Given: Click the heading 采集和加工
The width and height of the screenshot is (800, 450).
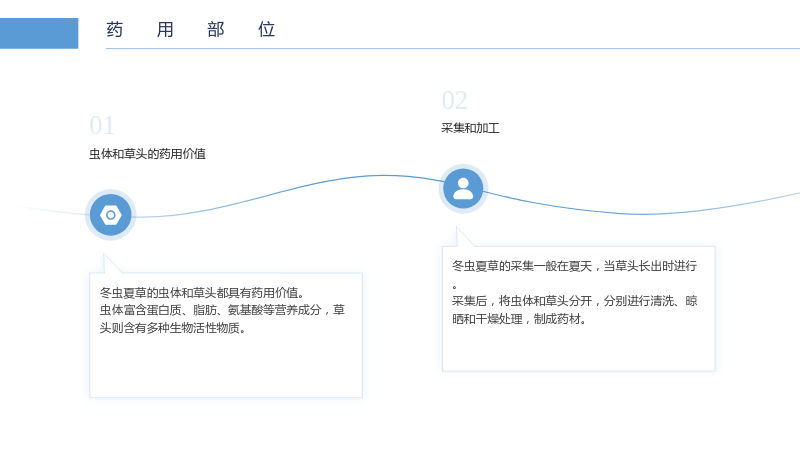Looking at the screenshot, I should point(470,128).
